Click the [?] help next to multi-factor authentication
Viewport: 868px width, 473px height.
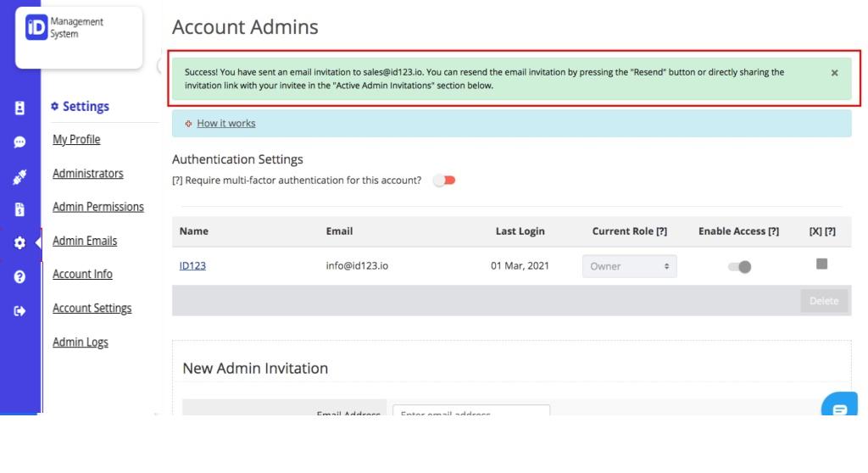click(177, 181)
